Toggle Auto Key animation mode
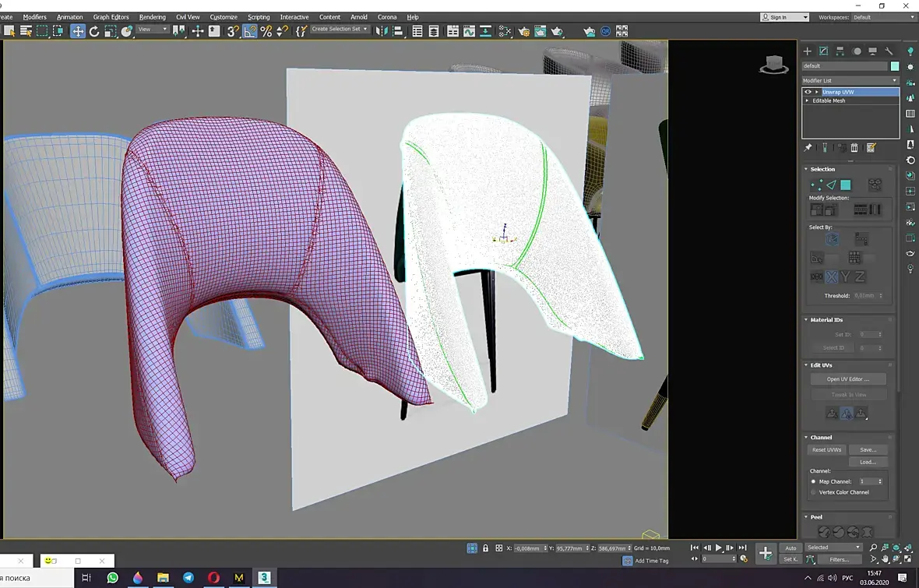The width and height of the screenshot is (919, 588). tap(790, 548)
